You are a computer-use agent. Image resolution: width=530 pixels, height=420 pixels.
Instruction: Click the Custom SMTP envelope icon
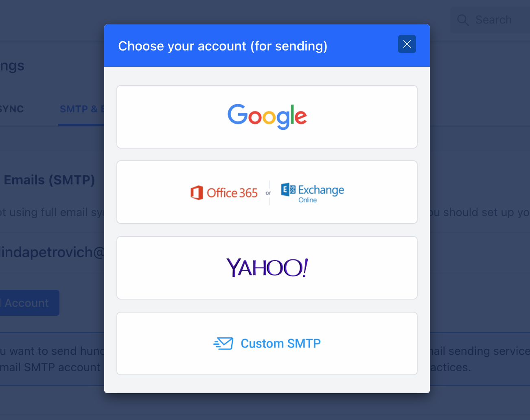pyautogui.click(x=223, y=343)
